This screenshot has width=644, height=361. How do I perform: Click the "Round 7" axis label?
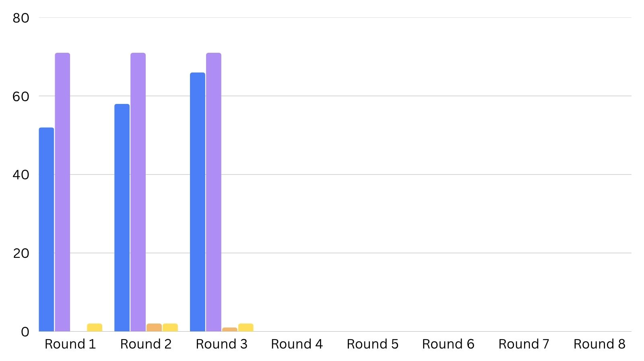coord(524,344)
